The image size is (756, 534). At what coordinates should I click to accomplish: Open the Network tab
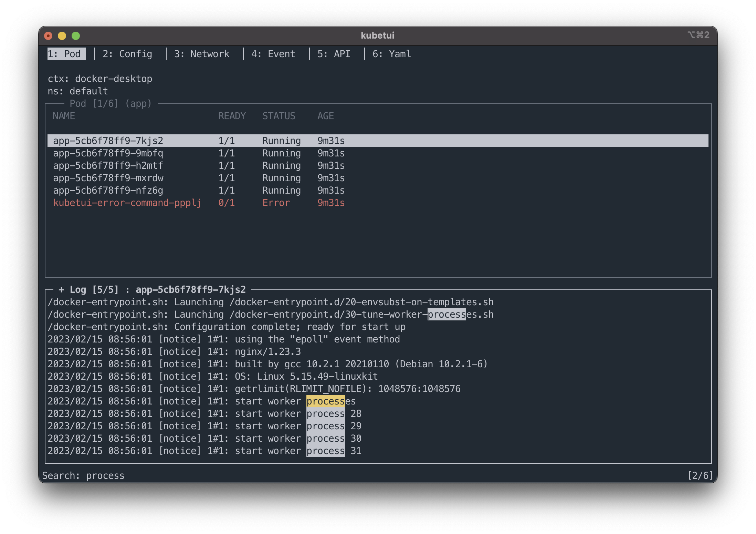tap(201, 54)
